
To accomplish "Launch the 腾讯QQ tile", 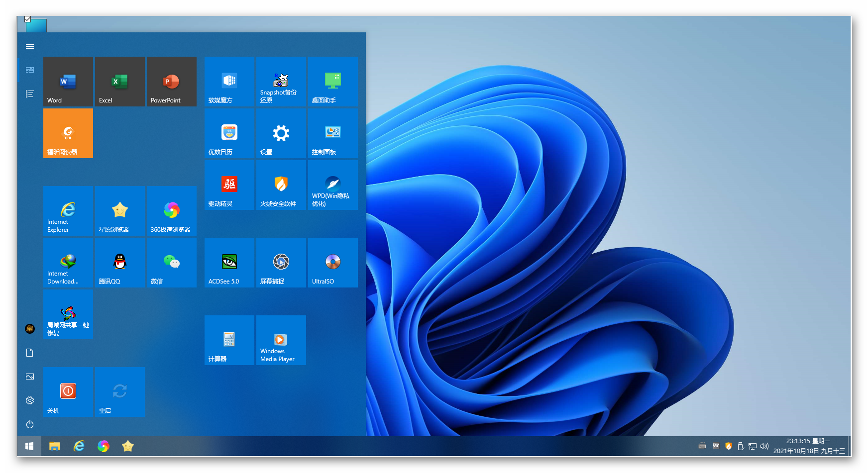I will 120,263.
